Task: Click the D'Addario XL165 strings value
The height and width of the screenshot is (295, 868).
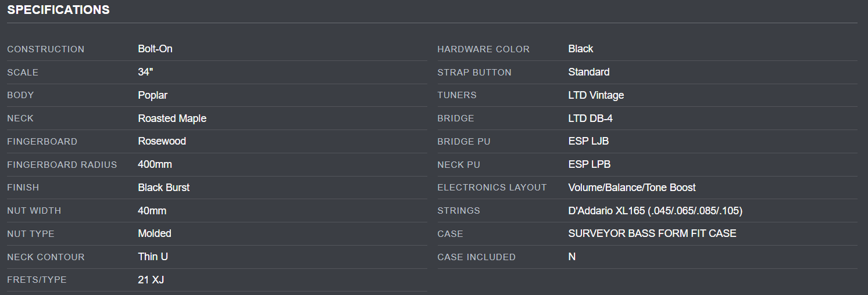Action: (x=655, y=211)
